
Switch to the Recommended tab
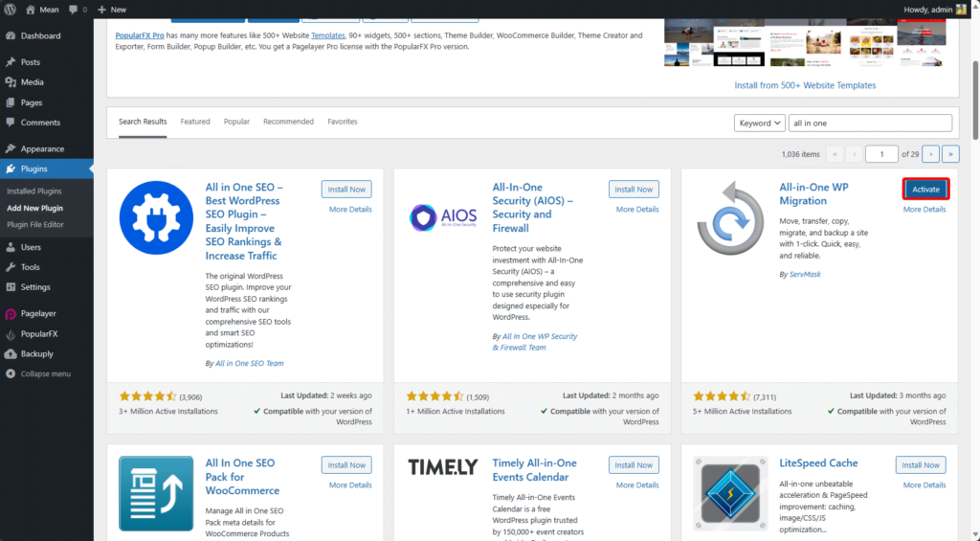(x=288, y=122)
